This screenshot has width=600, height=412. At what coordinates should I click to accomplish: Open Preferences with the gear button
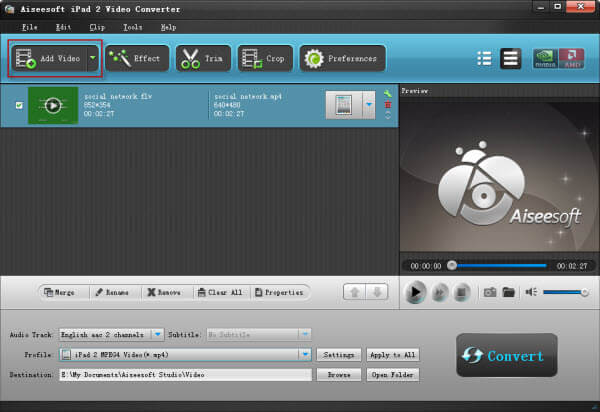point(342,58)
